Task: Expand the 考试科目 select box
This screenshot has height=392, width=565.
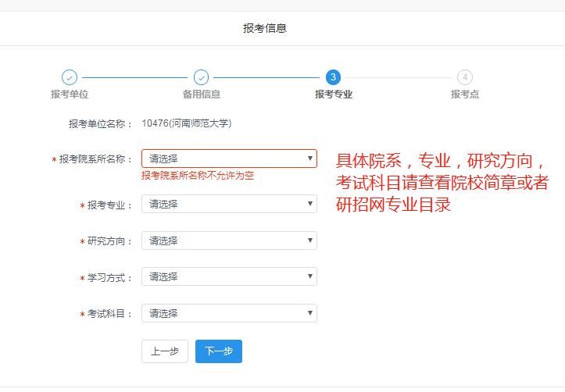Action: click(x=229, y=313)
